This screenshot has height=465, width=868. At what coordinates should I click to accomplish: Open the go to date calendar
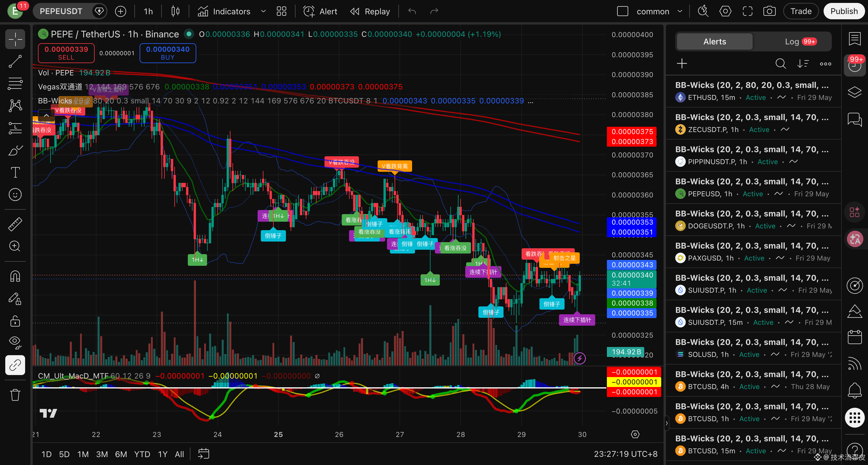coord(204,454)
